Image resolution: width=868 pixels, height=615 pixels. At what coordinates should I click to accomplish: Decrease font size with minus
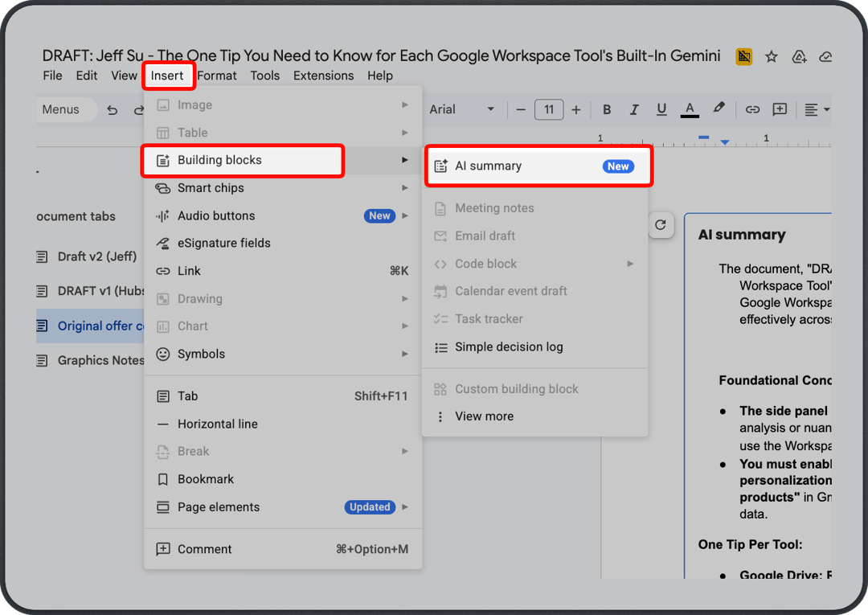(520, 109)
